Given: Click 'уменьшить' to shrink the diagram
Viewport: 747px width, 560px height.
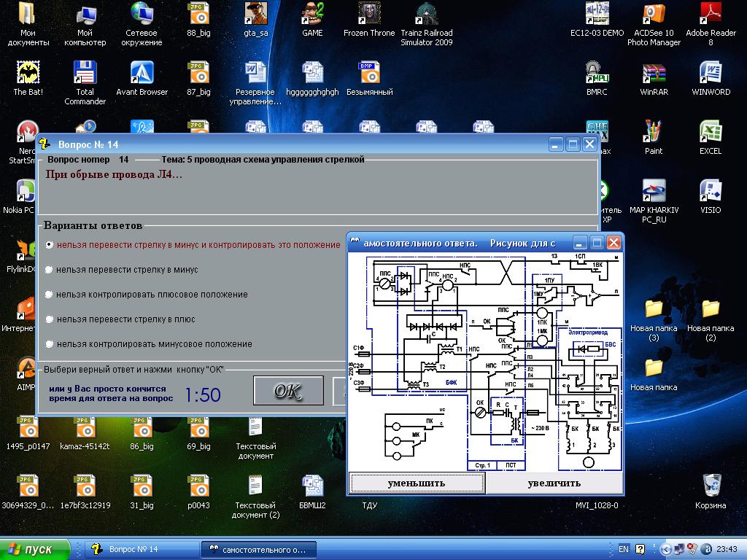Looking at the screenshot, I should point(417,483).
